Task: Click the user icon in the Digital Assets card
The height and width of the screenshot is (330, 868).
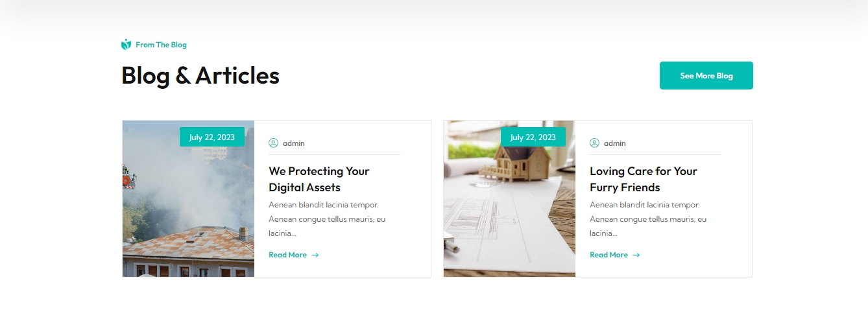Action: pos(273,143)
